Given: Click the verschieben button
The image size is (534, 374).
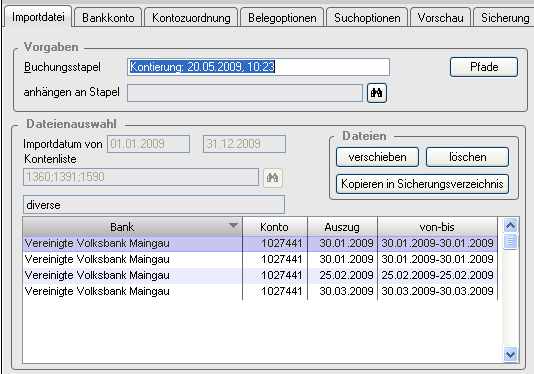Looking at the screenshot, I should [377, 157].
